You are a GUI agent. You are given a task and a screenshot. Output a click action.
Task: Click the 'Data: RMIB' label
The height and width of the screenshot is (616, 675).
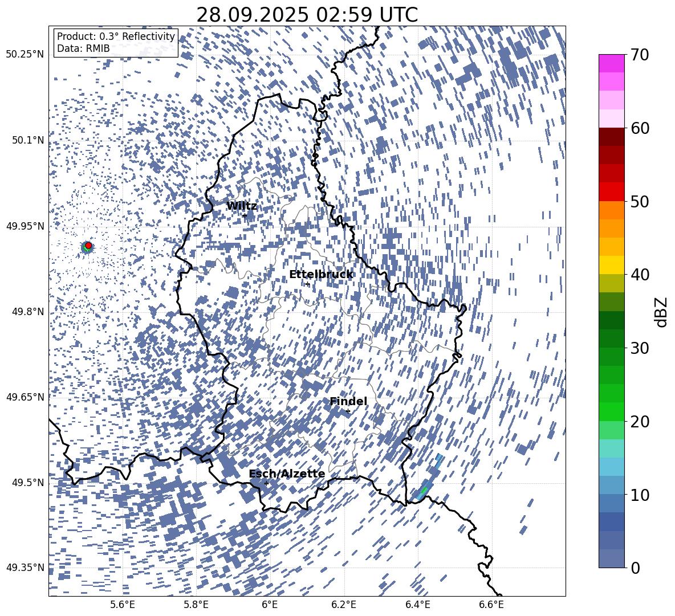pos(83,48)
